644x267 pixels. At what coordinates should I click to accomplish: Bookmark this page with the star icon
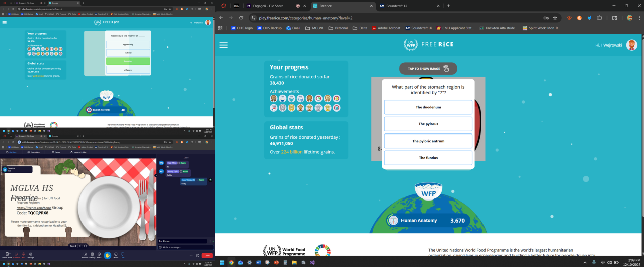click(555, 18)
